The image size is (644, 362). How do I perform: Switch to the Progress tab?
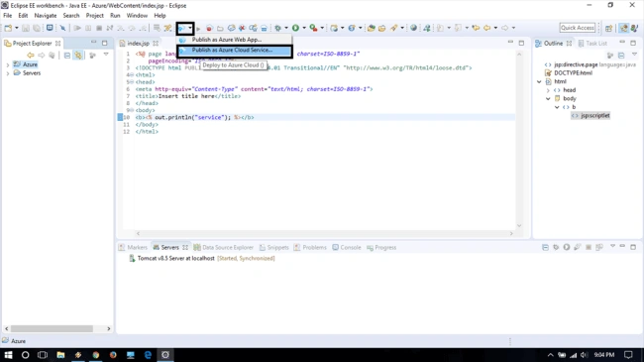(x=381, y=248)
